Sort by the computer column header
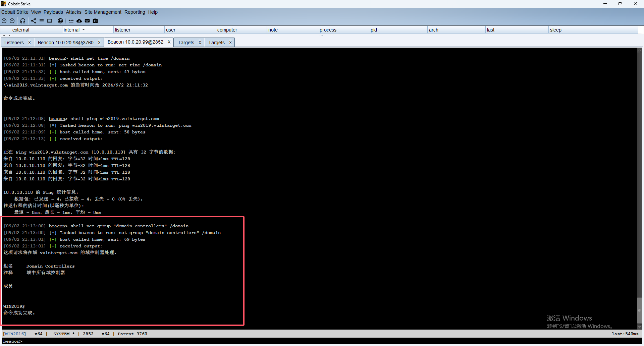This screenshot has width=644, height=346. coord(241,30)
